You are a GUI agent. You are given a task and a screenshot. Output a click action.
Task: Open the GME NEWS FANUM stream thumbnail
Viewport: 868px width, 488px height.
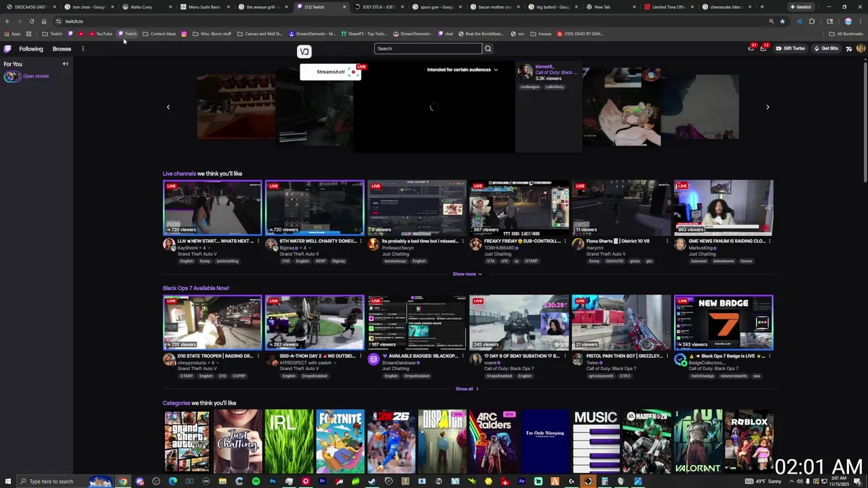[x=724, y=207]
